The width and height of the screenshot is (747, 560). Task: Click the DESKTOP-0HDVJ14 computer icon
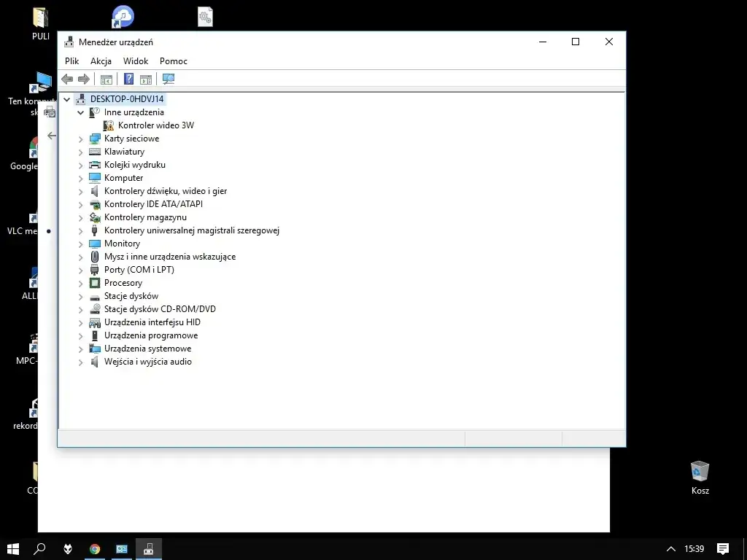82,99
